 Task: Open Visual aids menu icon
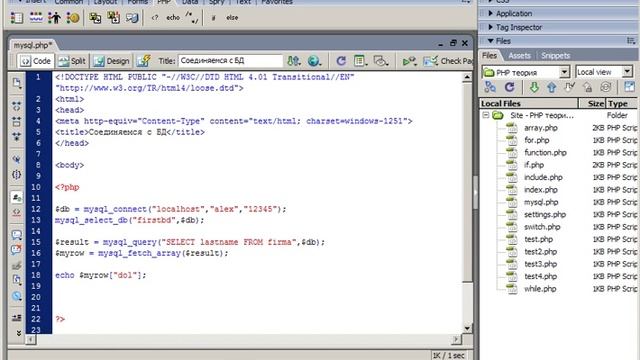click(x=380, y=61)
